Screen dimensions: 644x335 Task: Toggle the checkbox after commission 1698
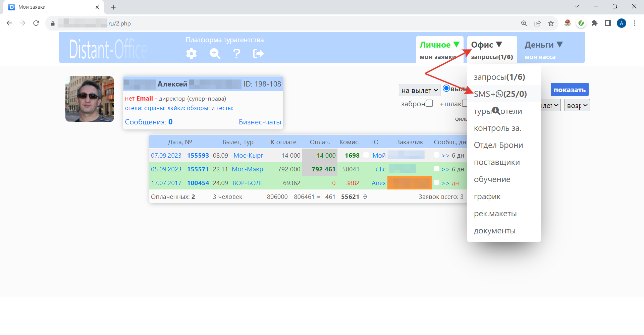click(366, 155)
